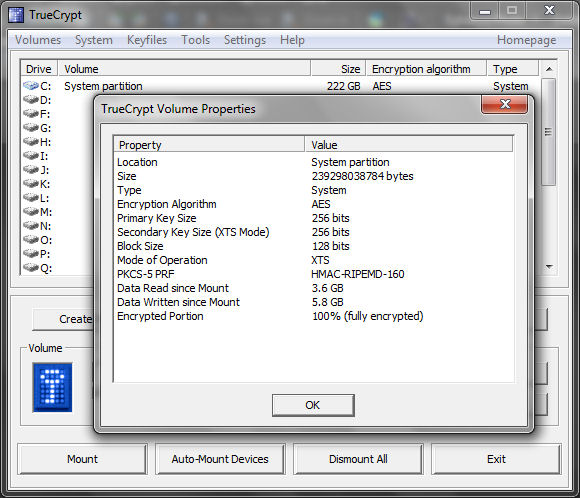This screenshot has height=498, width=580.
Task: Confirm Volume Properties with OK button
Action: pyautogui.click(x=313, y=405)
